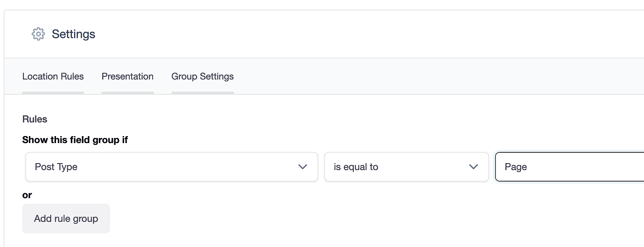Select the Settings heading text
This screenshot has width=644, height=247.
point(73,34)
